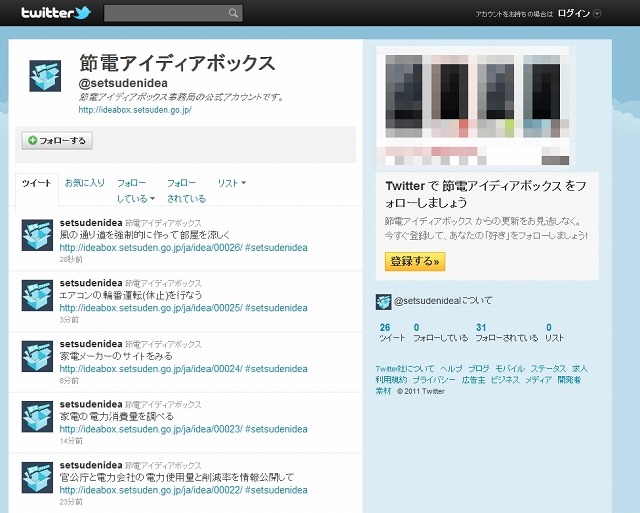
Task: Open link ideabox.setsuden.go.jp/ja/idea/00022/
Action: point(151,490)
